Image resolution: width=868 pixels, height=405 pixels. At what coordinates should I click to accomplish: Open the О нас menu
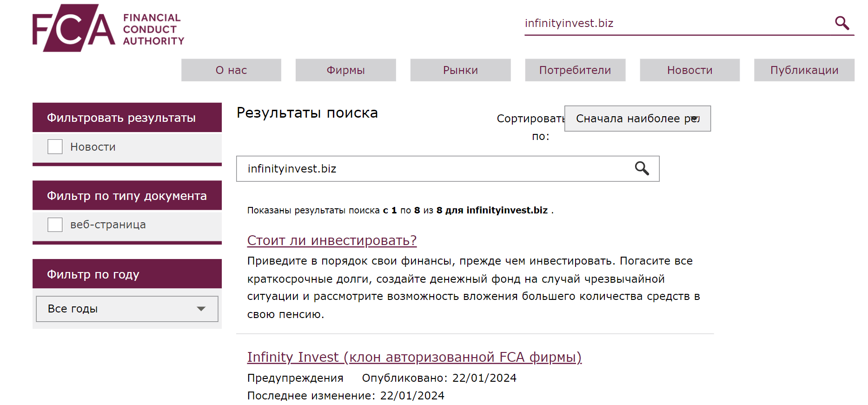[231, 70]
